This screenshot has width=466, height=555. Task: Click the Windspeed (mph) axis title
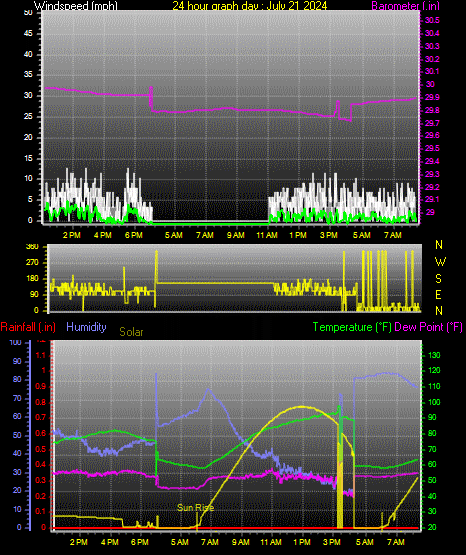[76, 6]
